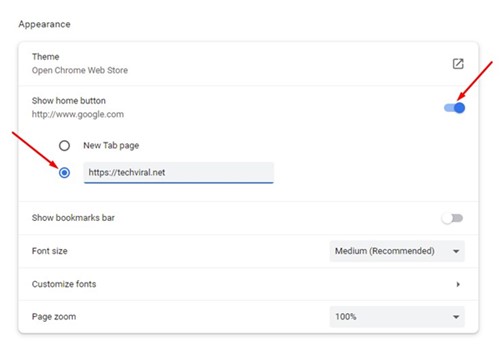Open the Customize fonts label
500x360 pixels.
click(x=64, y=284)
